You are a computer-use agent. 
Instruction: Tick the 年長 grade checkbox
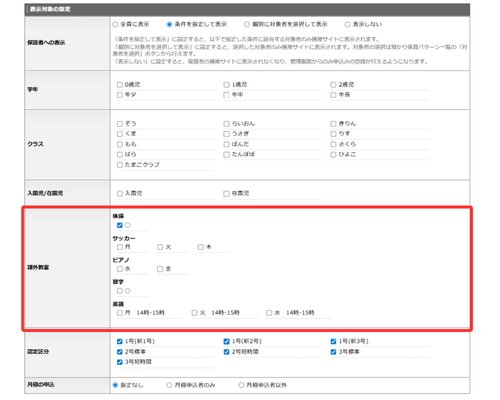(x=333, y=95)
